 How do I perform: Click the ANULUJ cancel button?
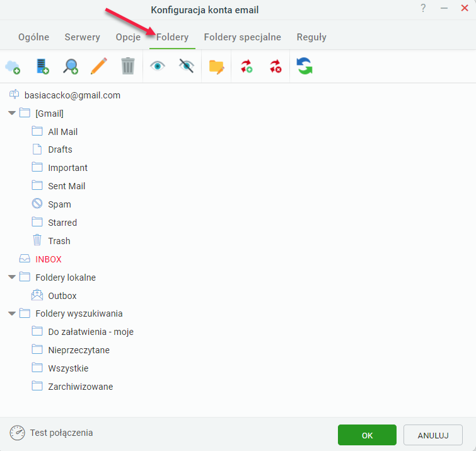point(433,435)
